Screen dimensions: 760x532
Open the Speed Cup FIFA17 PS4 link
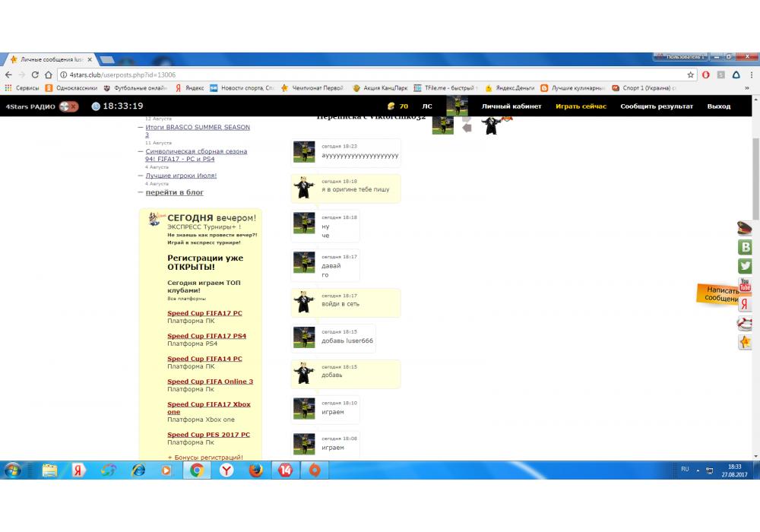coord(207,336)
